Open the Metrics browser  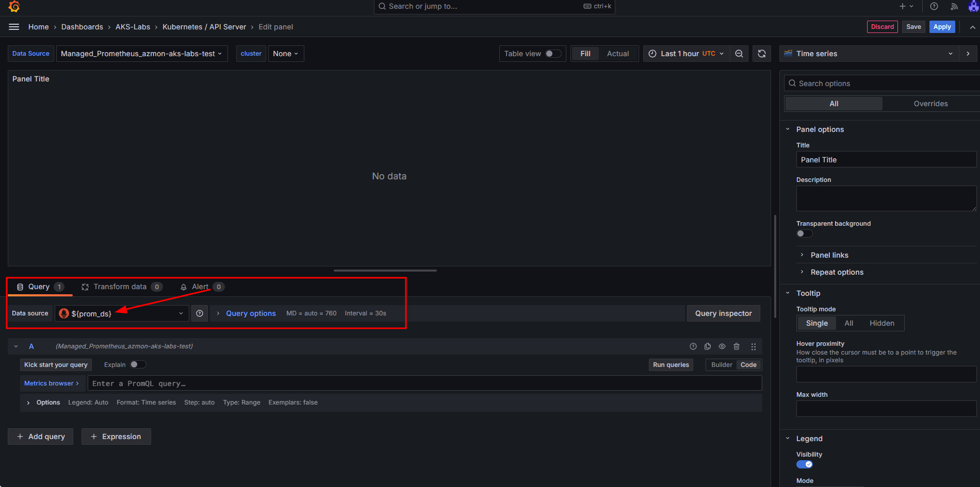pos(51,383)
